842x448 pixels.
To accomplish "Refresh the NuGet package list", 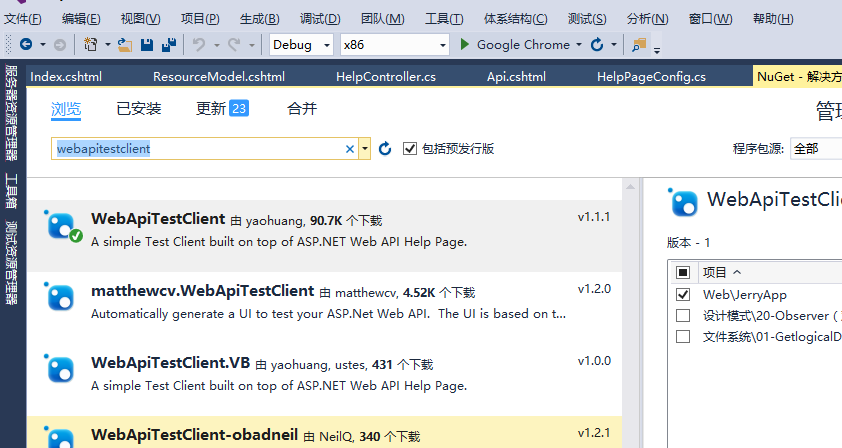I will (385, 149).
